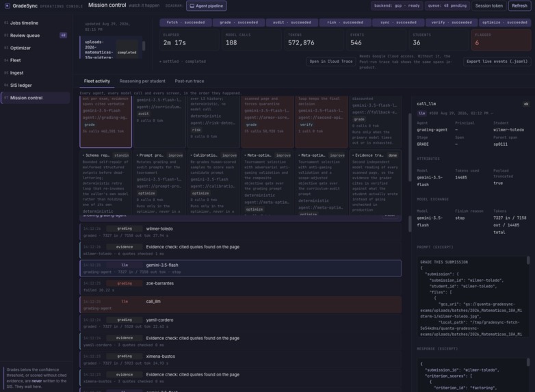Image resolution: width=535 pixels, height=392 pixels.
Task: Click the grade succeeded stage chip
Action: (x=239, y=23)
